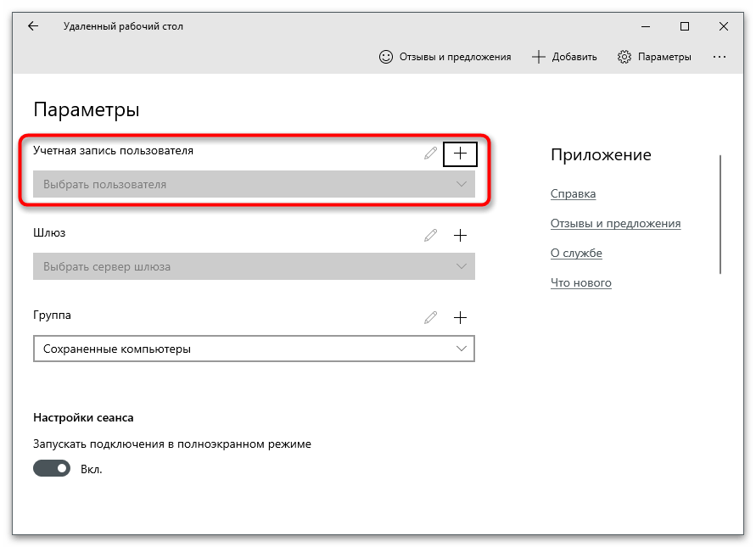The height and width of the screenshot is (547, 756).
Task: Open the three-dots more menu
Action: click(x=720, y=57)
